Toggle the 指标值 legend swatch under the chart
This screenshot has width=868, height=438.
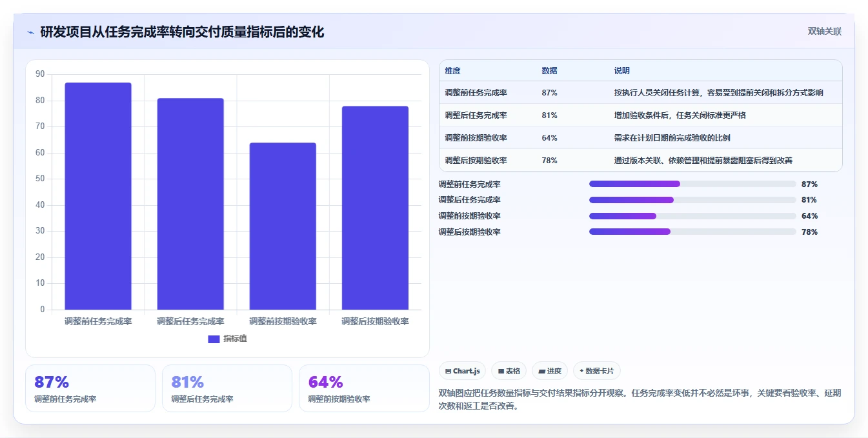coord(214,339)
